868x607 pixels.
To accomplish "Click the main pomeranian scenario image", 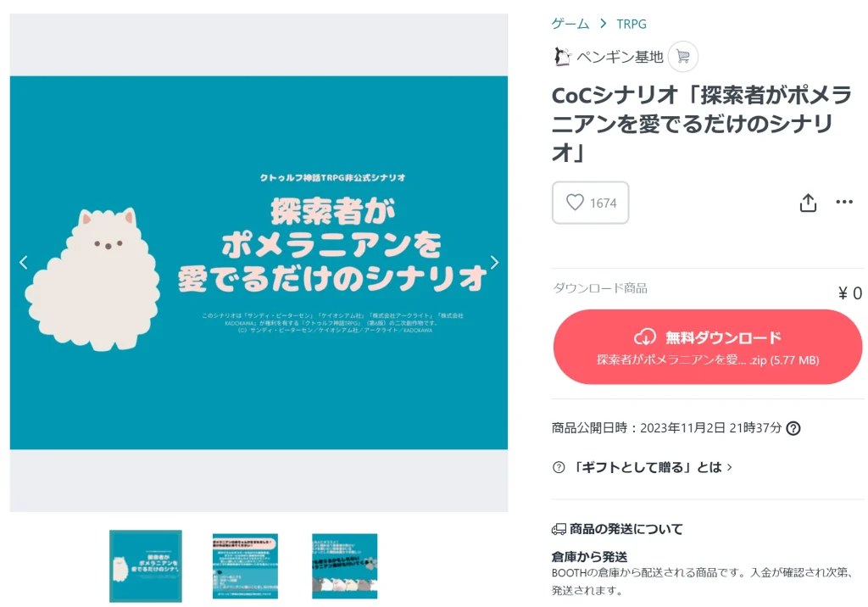I will click(259, 263).
